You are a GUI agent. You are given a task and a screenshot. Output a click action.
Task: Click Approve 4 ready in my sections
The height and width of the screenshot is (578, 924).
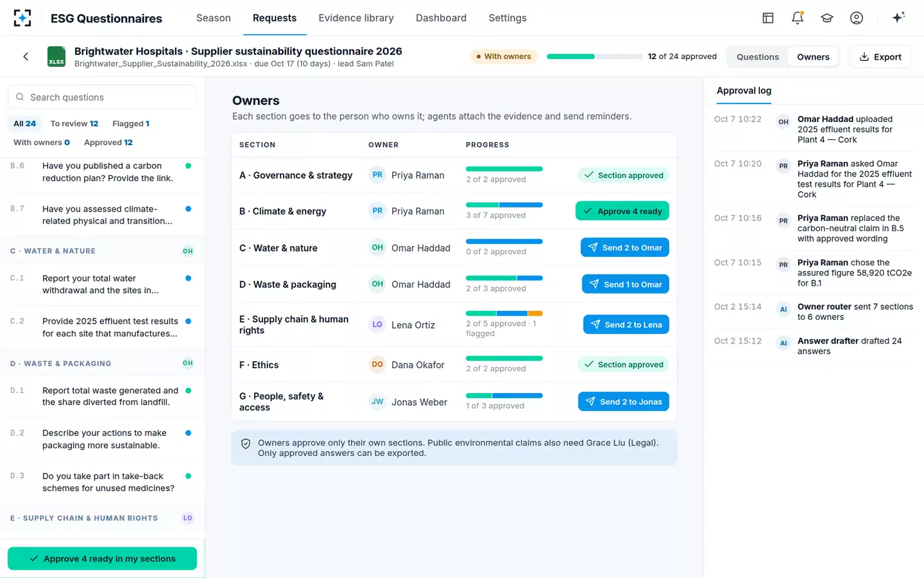click(x=102, y=559)
